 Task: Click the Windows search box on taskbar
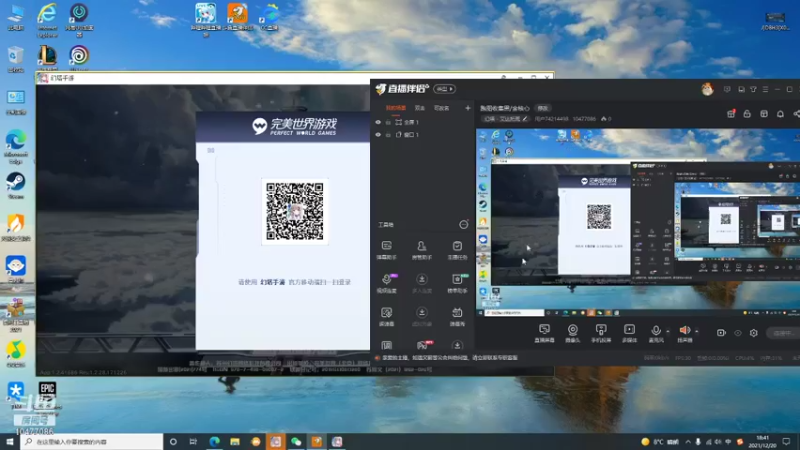tap(92, 442)
